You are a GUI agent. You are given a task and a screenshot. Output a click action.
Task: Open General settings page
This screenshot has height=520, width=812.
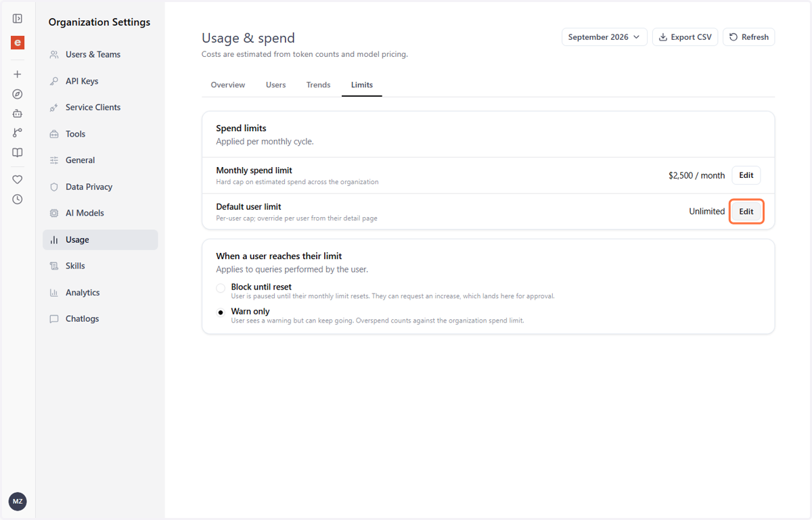pyautogui.click(x=100, y=160)
